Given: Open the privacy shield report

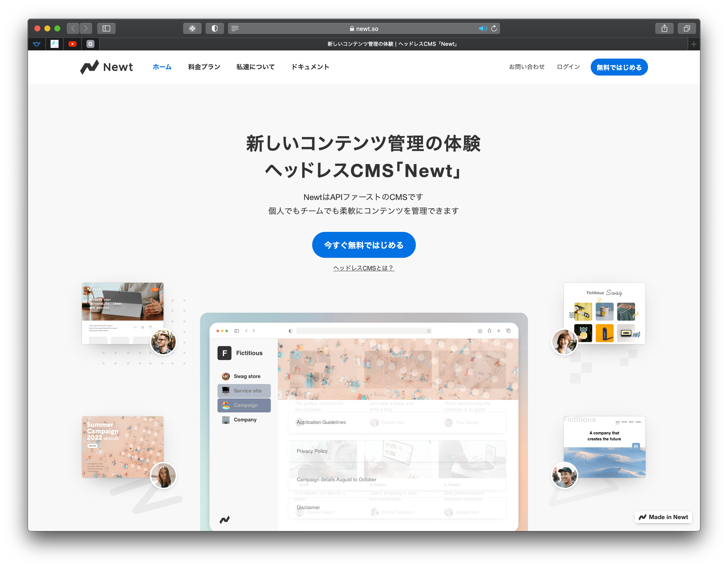Looking at the screenshot, I should (x=215, y=28).
